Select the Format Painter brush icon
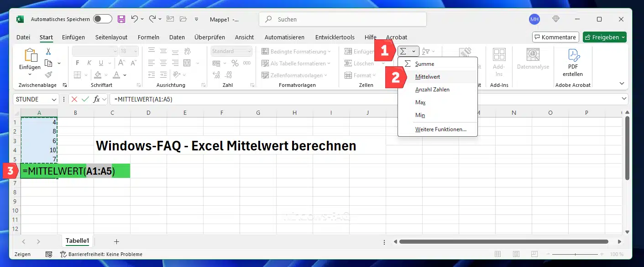The height and width of the screenshot is (267, 644). (x=48, y=75)
